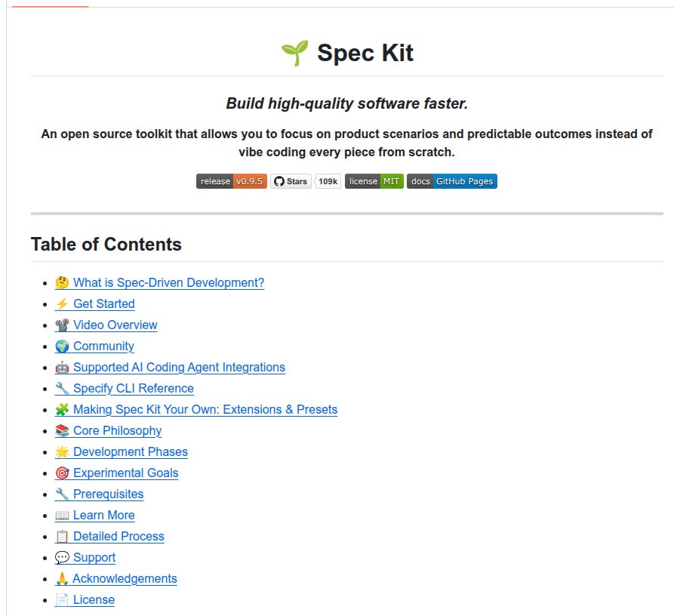Click the globe icon beside Community
The height and width of the screenshot is (616, 674).
[62, 346]
